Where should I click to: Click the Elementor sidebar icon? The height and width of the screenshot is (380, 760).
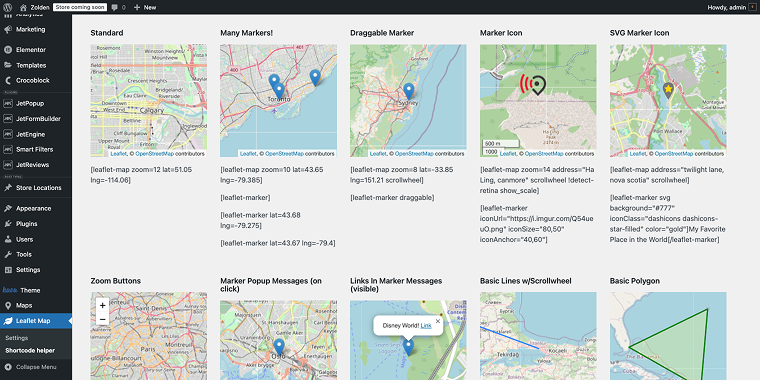(x=8, y=49)
